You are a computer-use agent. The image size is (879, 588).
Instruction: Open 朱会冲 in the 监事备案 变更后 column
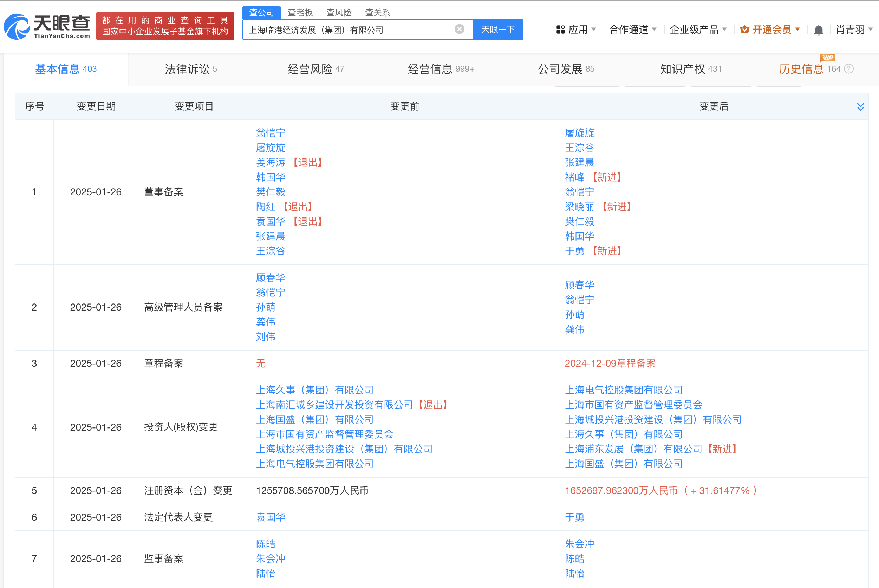coord(579,544)
